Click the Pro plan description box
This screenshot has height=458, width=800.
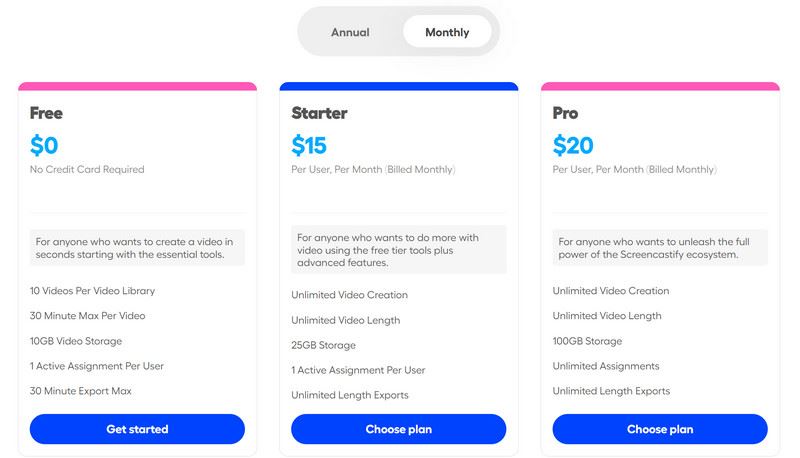660,247
